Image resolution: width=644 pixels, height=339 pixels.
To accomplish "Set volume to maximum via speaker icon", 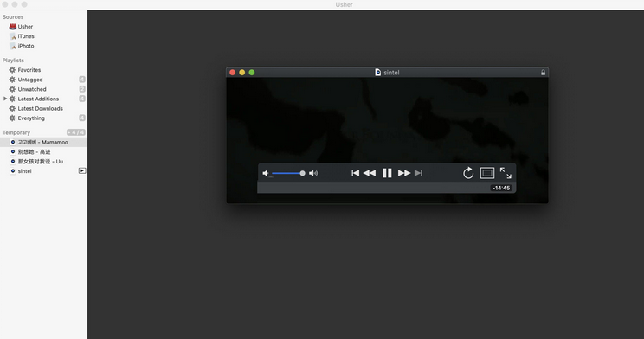I will [313, 173].
